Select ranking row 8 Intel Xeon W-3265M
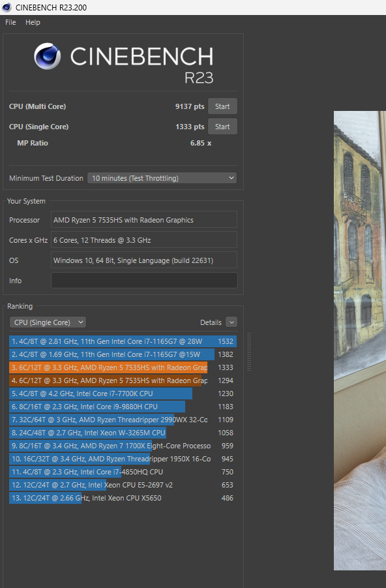 click(x=123, y=433)
